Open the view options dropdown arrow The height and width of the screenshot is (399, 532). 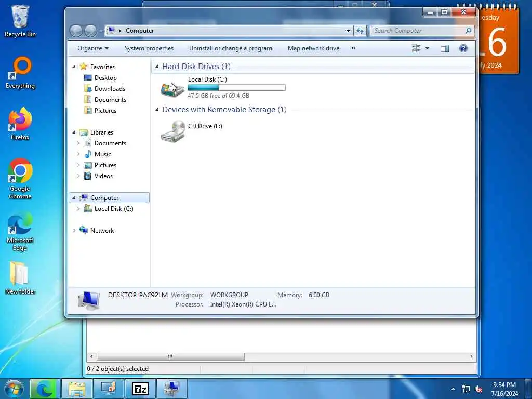coord(427,48)
